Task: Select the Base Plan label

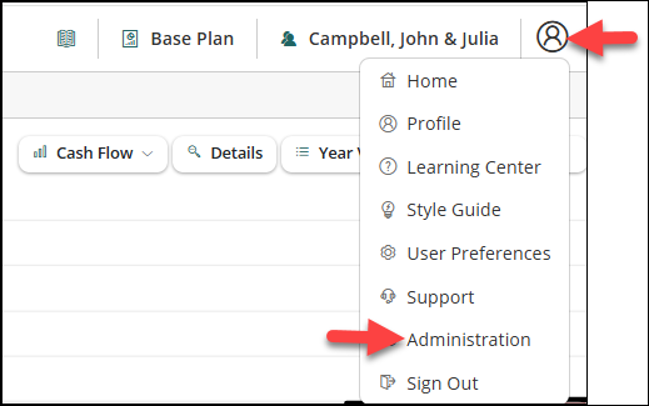Action: [x=192, y=39]
